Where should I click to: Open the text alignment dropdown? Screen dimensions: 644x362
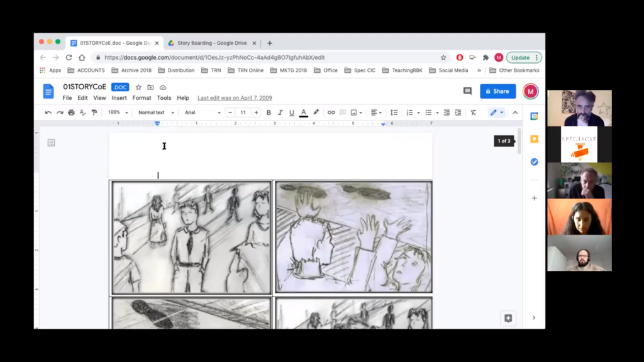point(376,112)
